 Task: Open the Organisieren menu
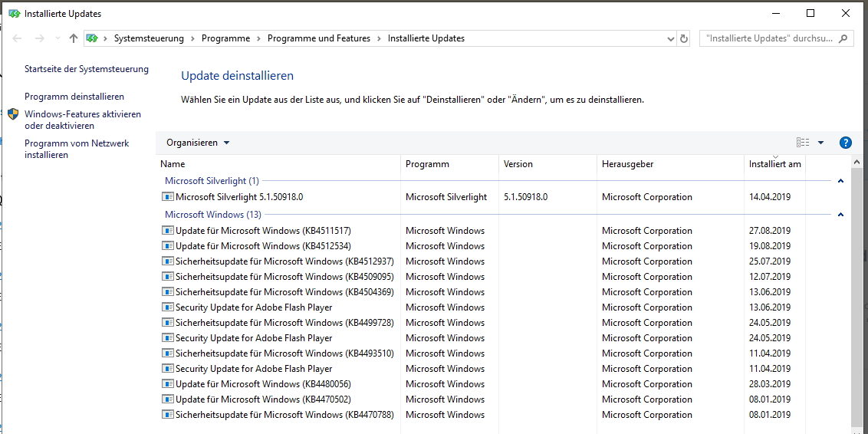198,143
